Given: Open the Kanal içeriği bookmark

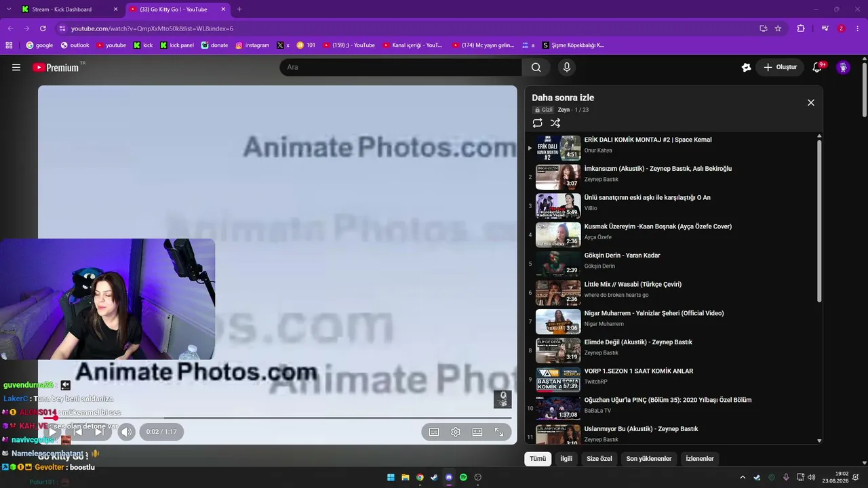Looking at the screenshot, I should [412, 45].
